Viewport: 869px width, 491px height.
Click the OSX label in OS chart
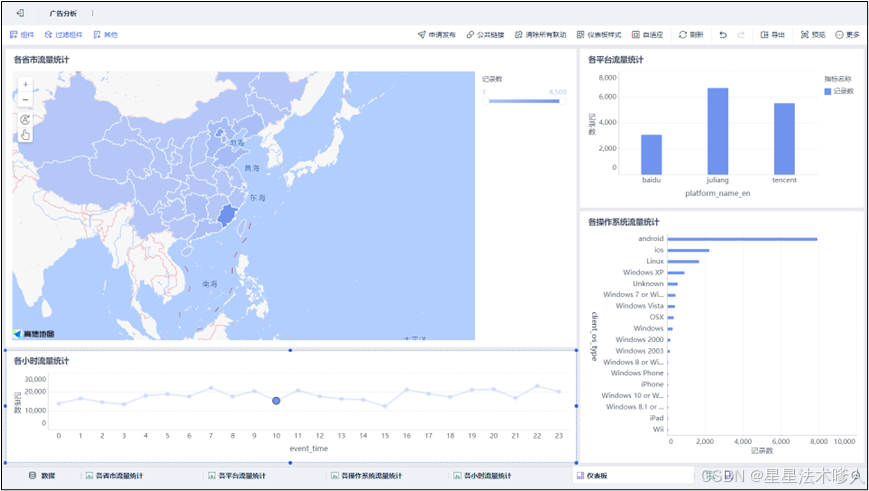657,317
